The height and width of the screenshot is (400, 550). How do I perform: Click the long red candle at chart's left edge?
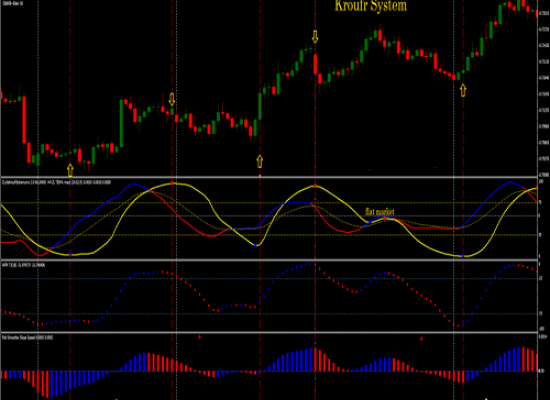coord(24,119)
